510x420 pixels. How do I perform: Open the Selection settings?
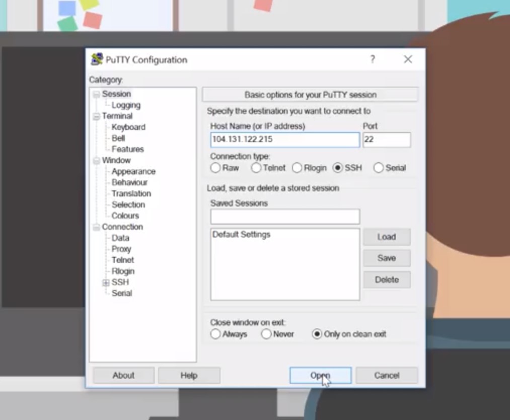[x=128, y=204]
